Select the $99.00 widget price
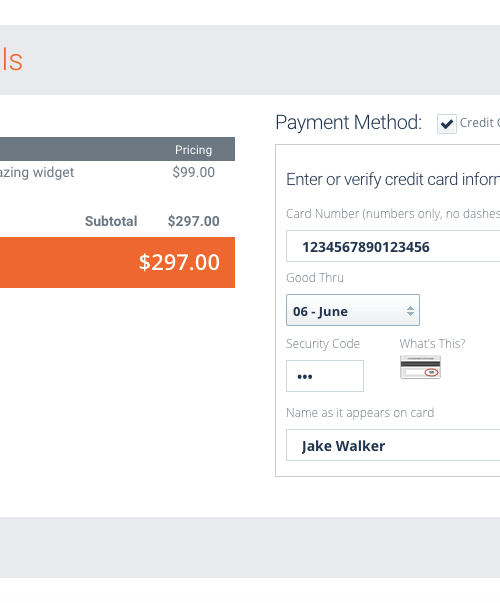500x603 pixels. 193,172
